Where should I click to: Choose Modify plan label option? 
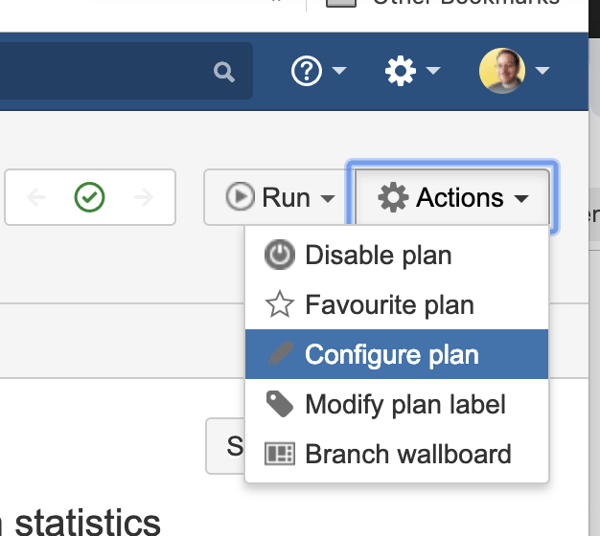click(405, 404)
